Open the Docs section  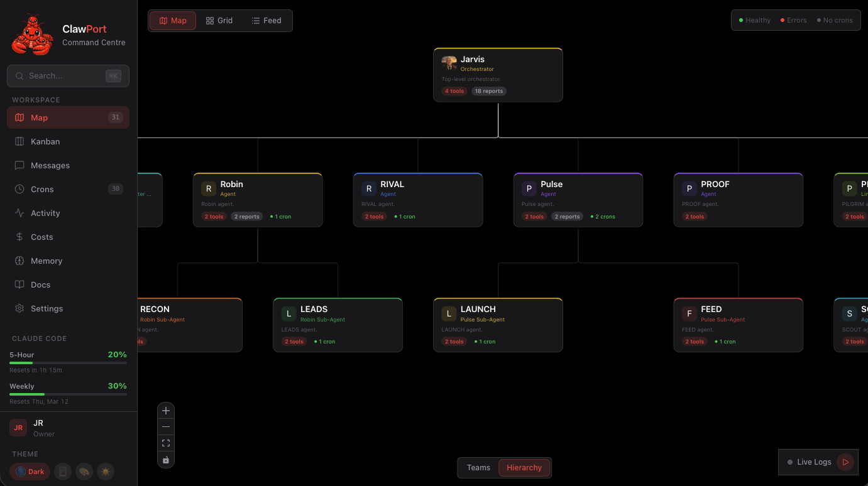pos(40,284)
